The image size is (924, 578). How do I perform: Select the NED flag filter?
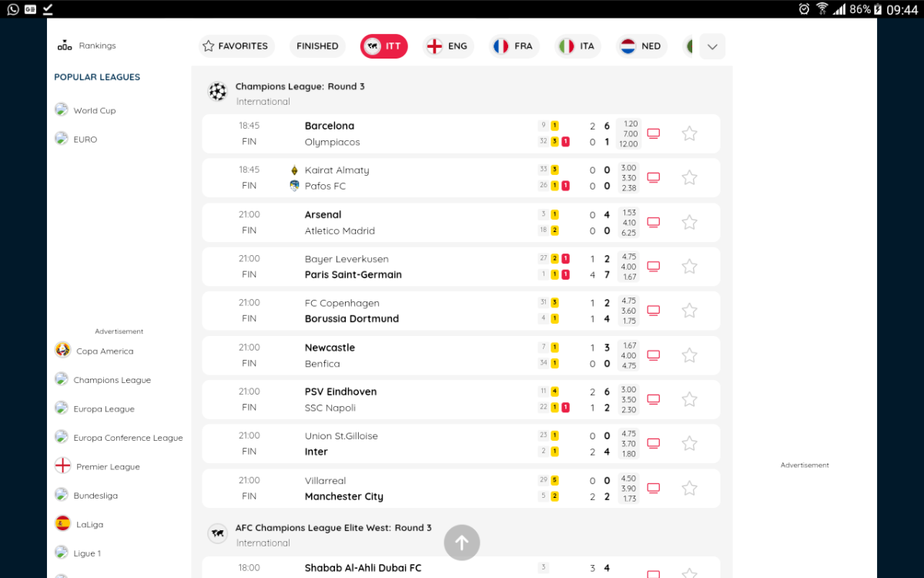click(641, 46)
